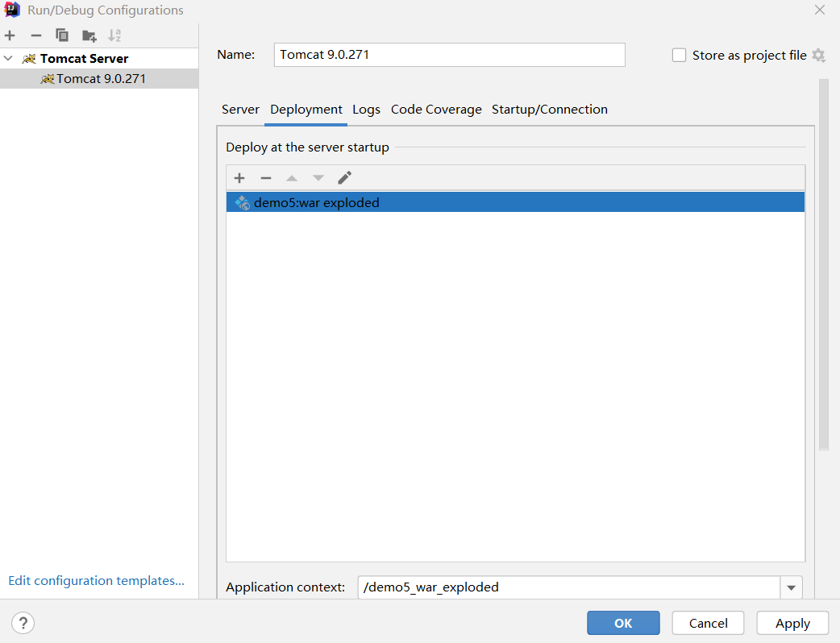Remove selected configuration with minus icon
Screen dimensions: 840x643
pos(36,36)
